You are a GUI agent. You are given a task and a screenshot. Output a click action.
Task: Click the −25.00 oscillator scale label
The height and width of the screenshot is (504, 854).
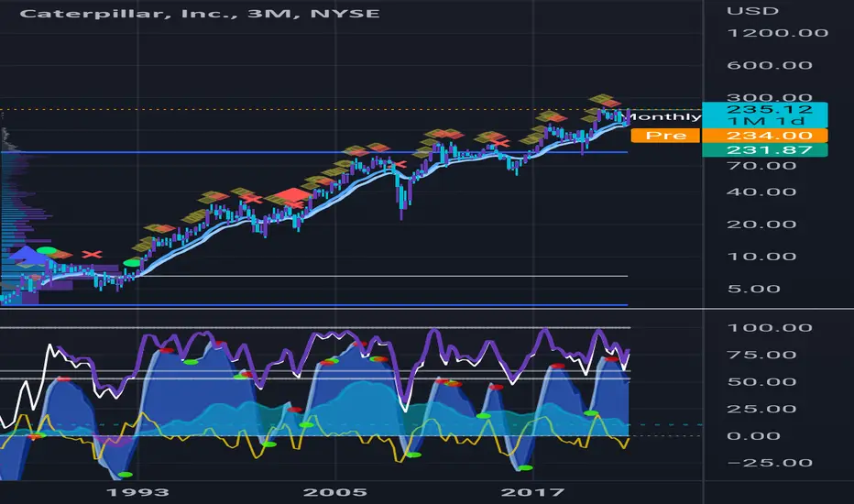click(770, 463)
